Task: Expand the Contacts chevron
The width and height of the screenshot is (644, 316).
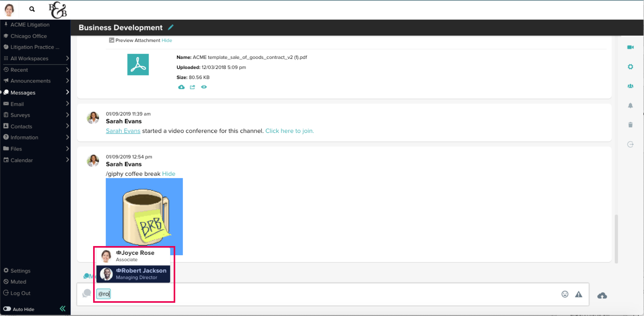Action: (67, 126)
